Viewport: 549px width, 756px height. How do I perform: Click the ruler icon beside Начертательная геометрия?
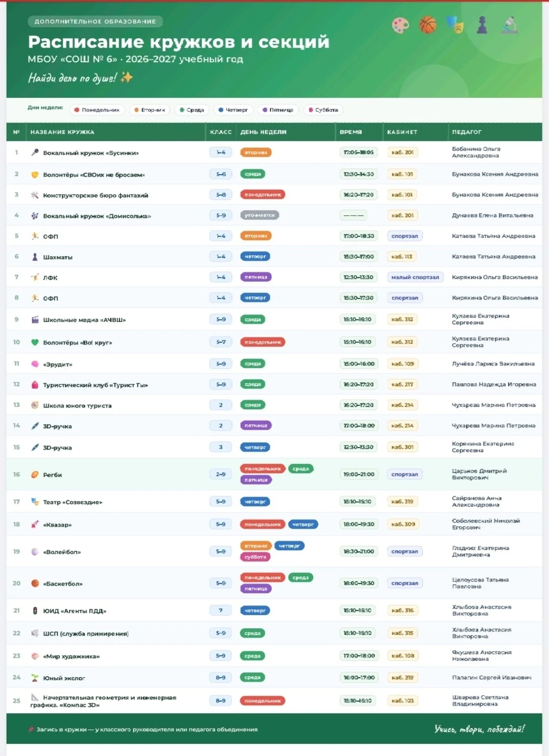point(35,697)
